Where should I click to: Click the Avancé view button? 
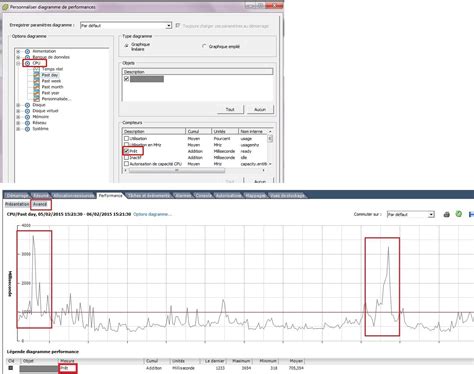pos(40,204)
